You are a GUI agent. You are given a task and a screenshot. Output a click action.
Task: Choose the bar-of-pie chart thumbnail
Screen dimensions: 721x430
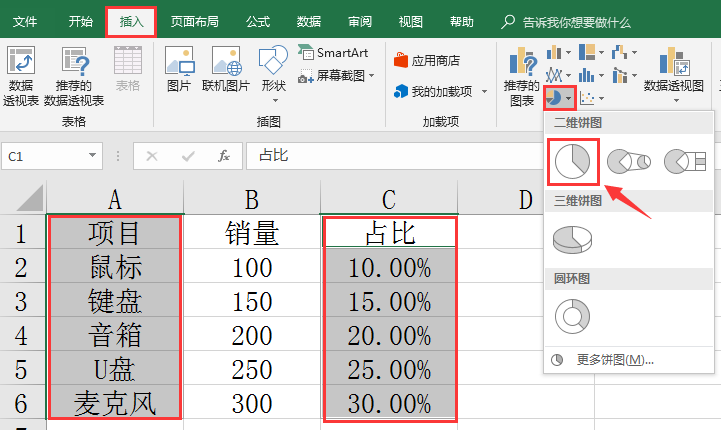click(x=685, y=161)
